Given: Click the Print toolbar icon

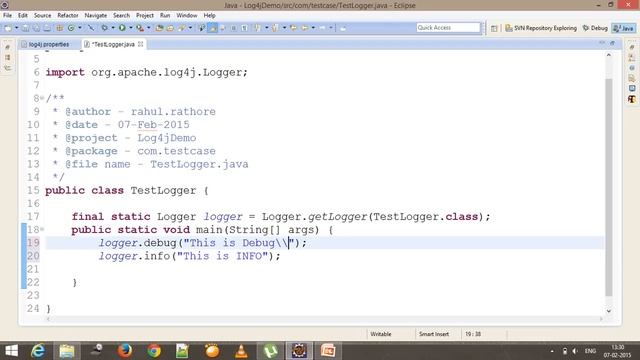Looking at the screenshot, I should 47,28.
